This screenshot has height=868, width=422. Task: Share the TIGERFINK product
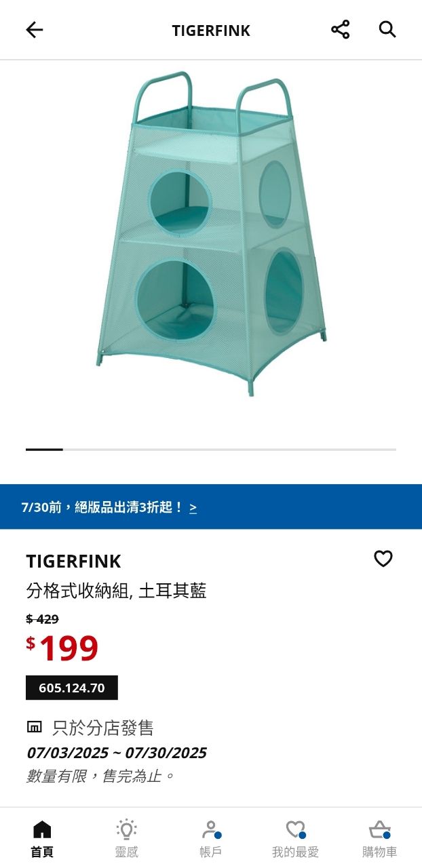pos(340,30)
